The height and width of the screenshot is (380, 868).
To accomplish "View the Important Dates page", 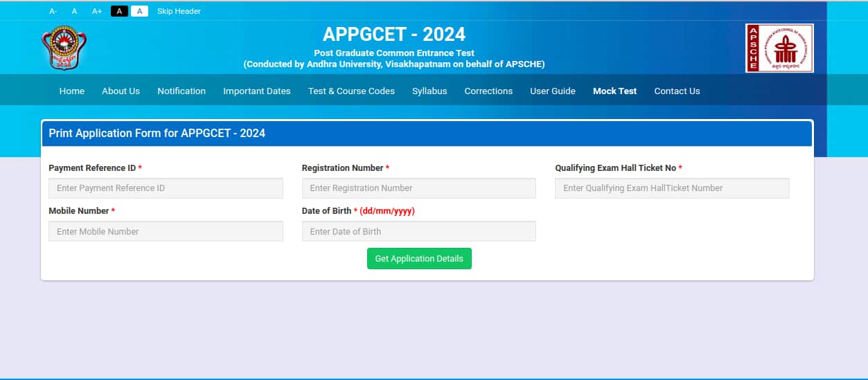I will point(256,91).
